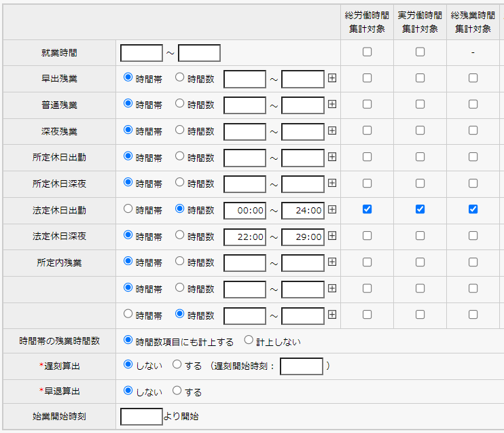Click the 就業時間 start time field

coord(141,53)
